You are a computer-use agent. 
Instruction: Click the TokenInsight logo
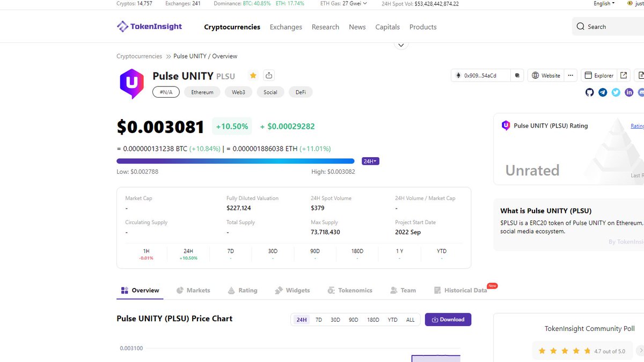149,26
